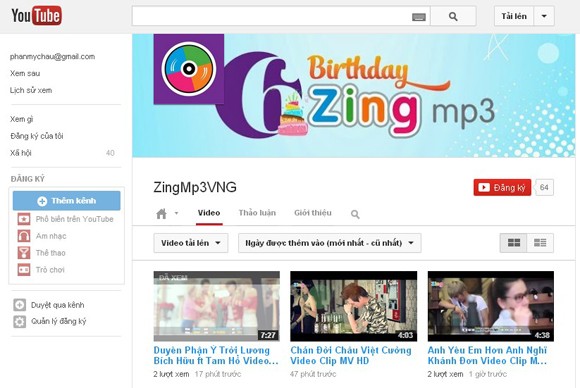Click the 17 phút trước timestamp

[218, 374]
